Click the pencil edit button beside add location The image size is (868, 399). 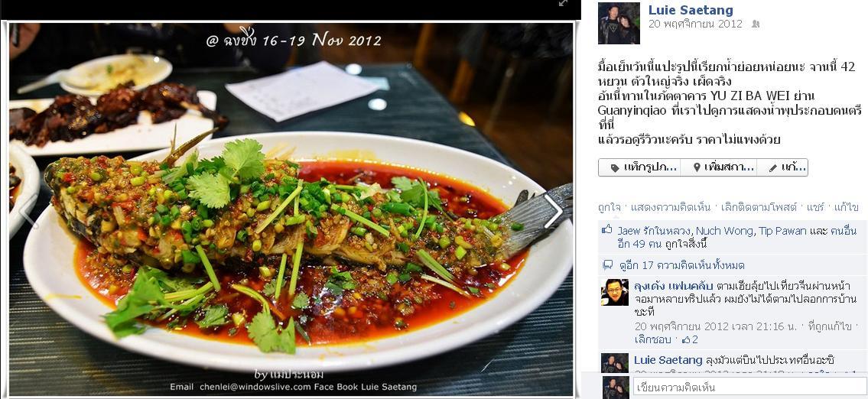(x=782, y=167)
